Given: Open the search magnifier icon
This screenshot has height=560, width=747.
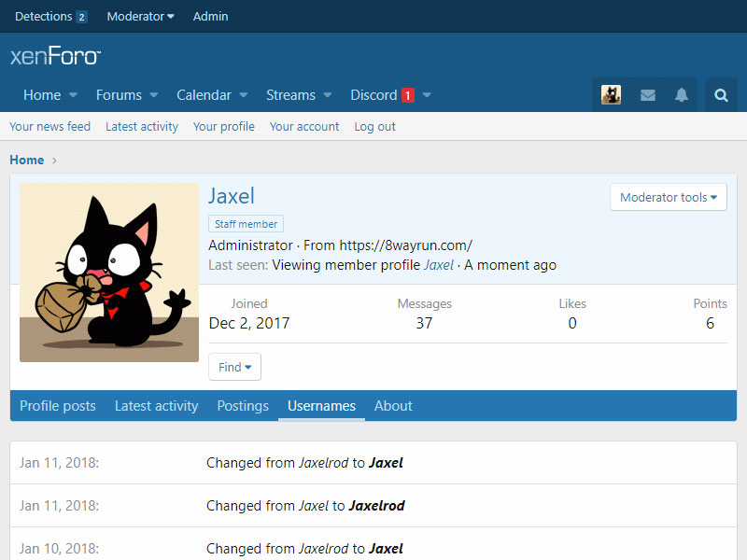Looking at the screenshot, I should tap(721, 95).
